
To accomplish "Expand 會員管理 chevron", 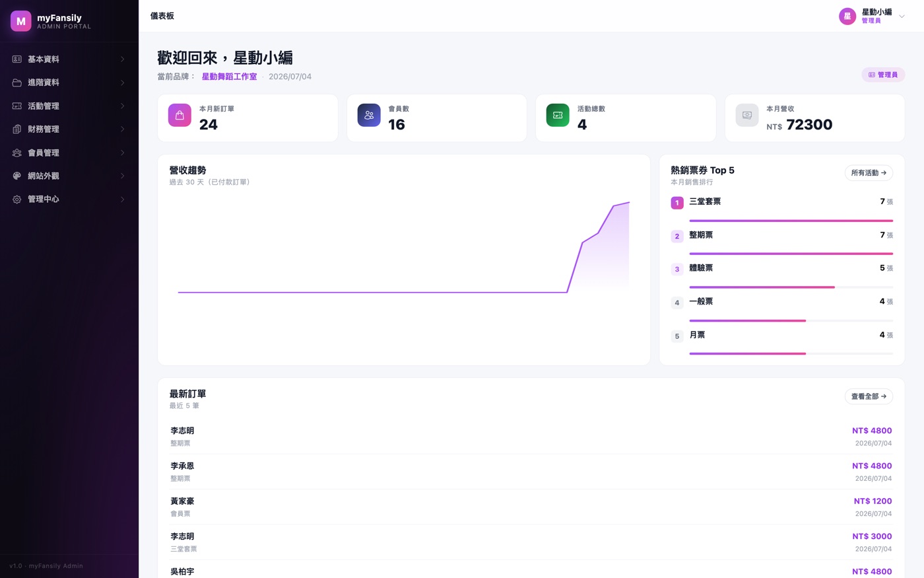I will 123,153.
